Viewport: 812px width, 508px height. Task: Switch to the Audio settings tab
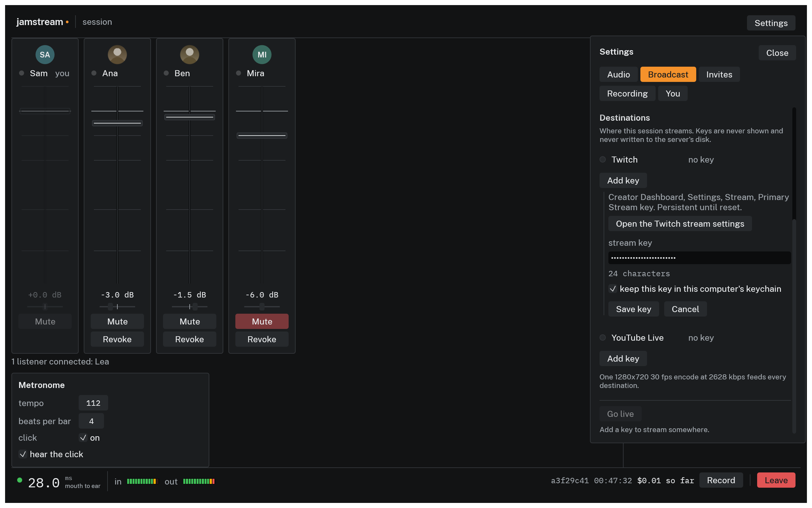[x=619, y=74]
